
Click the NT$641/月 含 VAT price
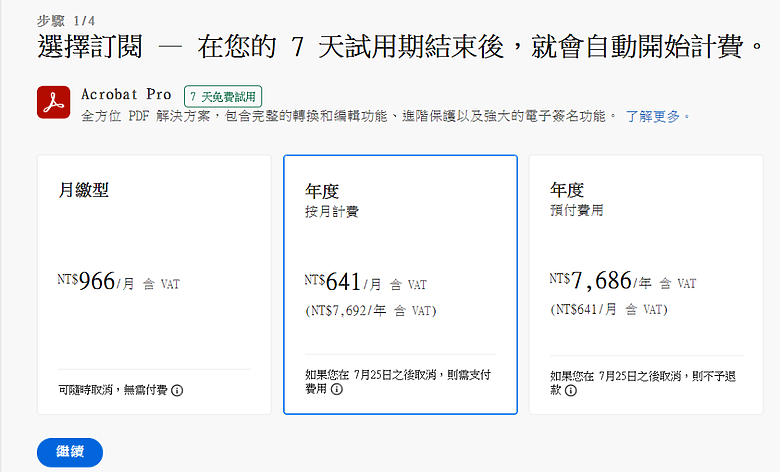pos(366,283)
